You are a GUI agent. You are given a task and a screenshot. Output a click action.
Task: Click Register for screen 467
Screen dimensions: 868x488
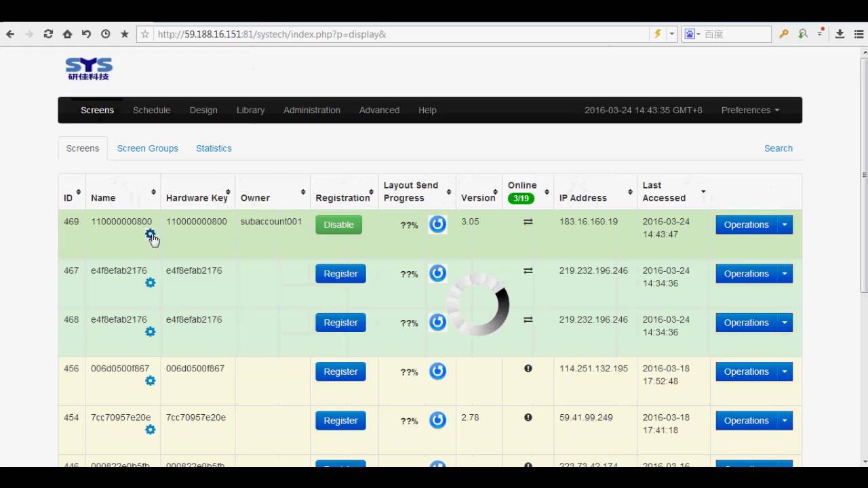[x=340, y=274]
